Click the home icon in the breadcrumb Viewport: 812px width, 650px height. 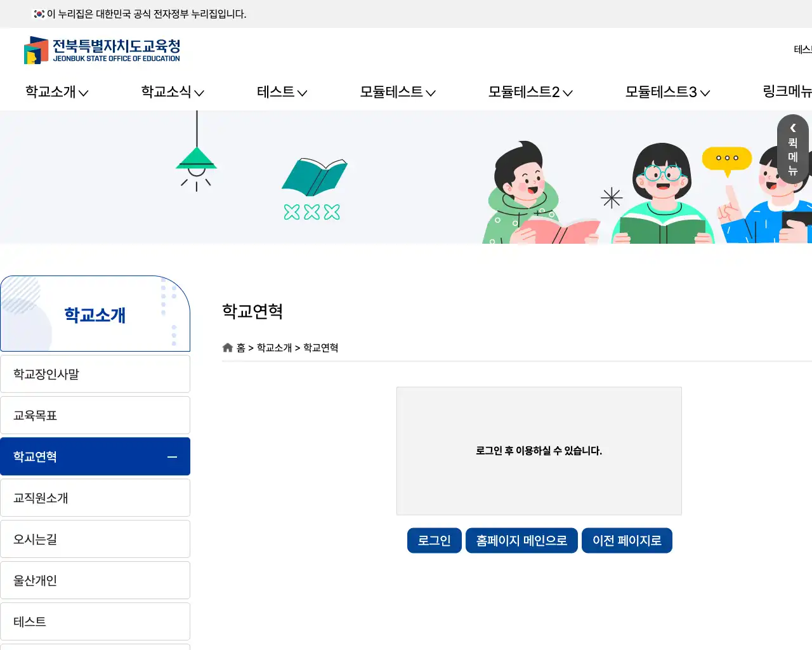pos(228,348)
